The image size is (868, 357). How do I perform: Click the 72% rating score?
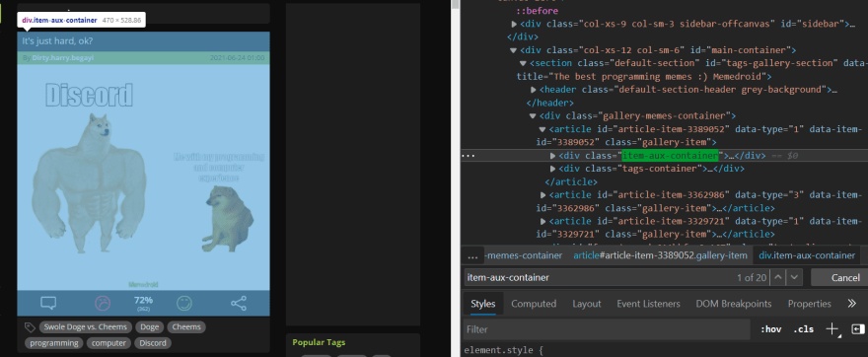tap(143, 301)
